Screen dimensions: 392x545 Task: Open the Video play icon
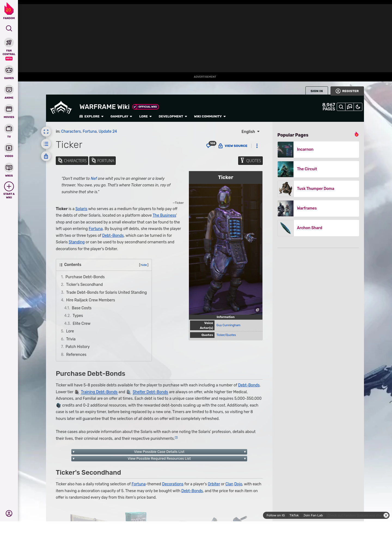point(9,148)
